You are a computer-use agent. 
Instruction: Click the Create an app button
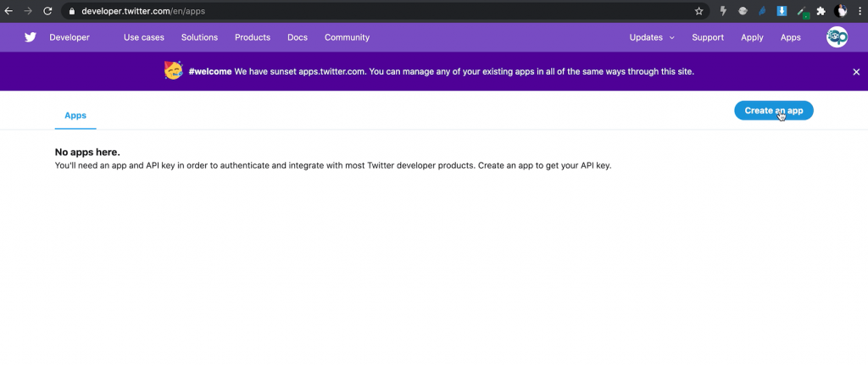773,111
